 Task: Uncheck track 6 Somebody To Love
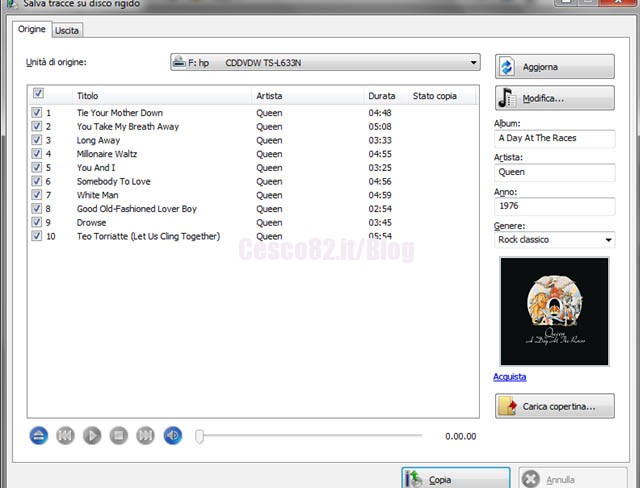coord(36,181)
